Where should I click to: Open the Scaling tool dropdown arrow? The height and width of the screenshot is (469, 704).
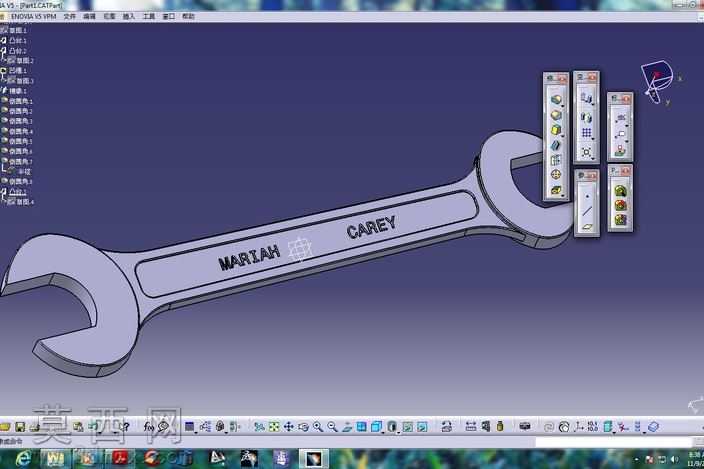point(593,159)
